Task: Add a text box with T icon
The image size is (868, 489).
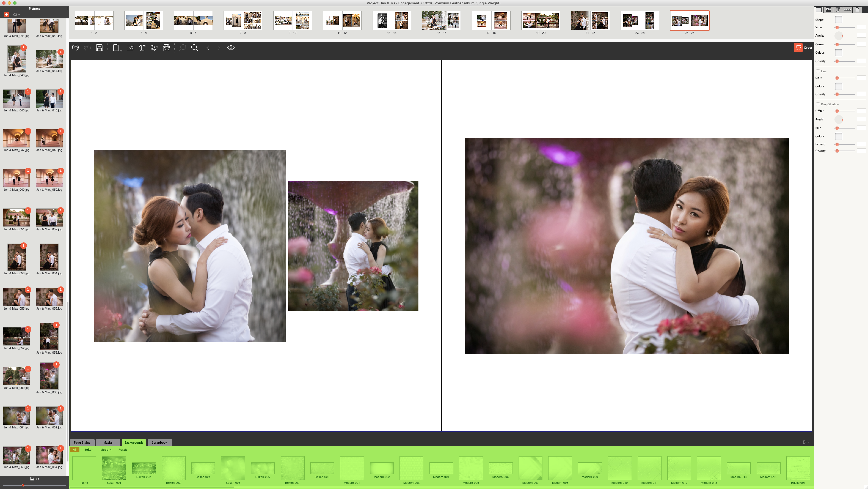Action: (142, 48)
